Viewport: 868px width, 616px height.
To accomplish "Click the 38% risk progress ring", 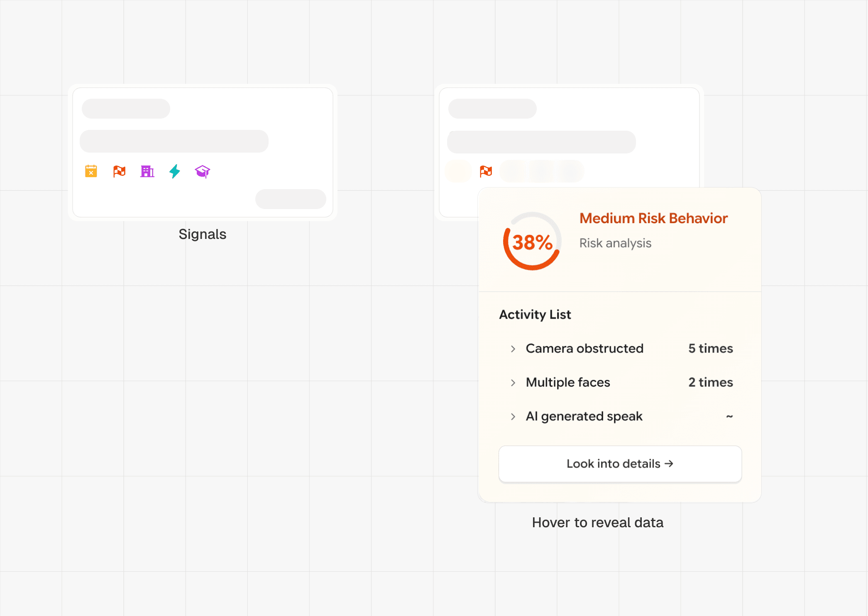I will [532, 242].
